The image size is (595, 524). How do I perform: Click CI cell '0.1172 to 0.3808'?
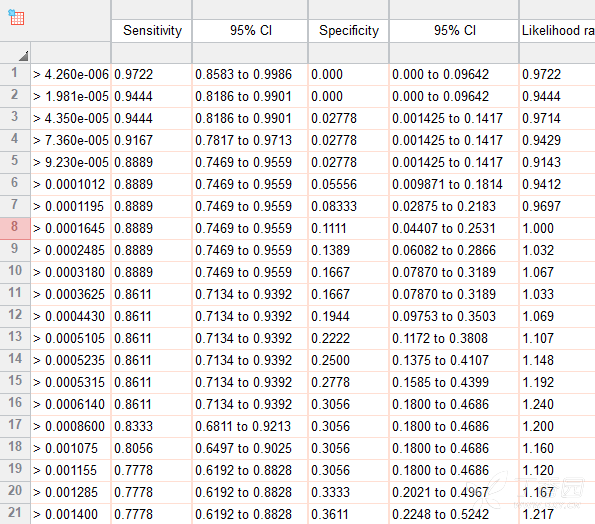(454, 338)
